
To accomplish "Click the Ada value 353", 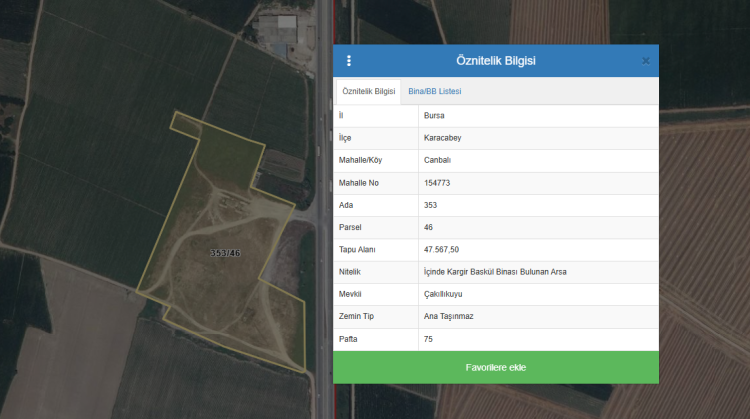I will pyautogui.click(x=431, y=205).
